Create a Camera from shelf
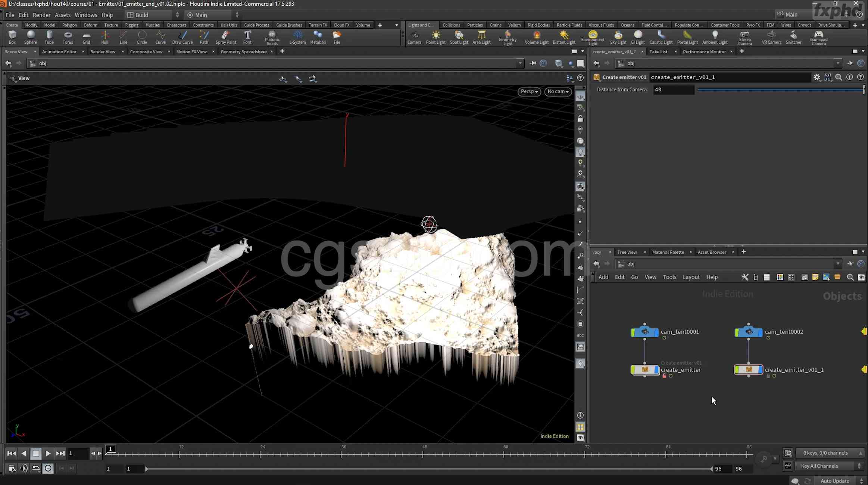This screenshot has width=868, height=485. tap(414, 37)
